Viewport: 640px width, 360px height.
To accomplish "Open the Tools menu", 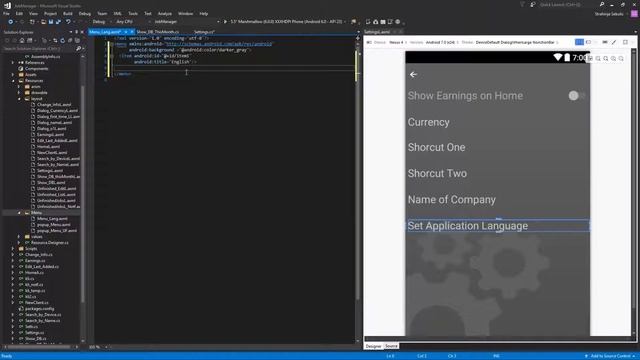I will [133, 13].
